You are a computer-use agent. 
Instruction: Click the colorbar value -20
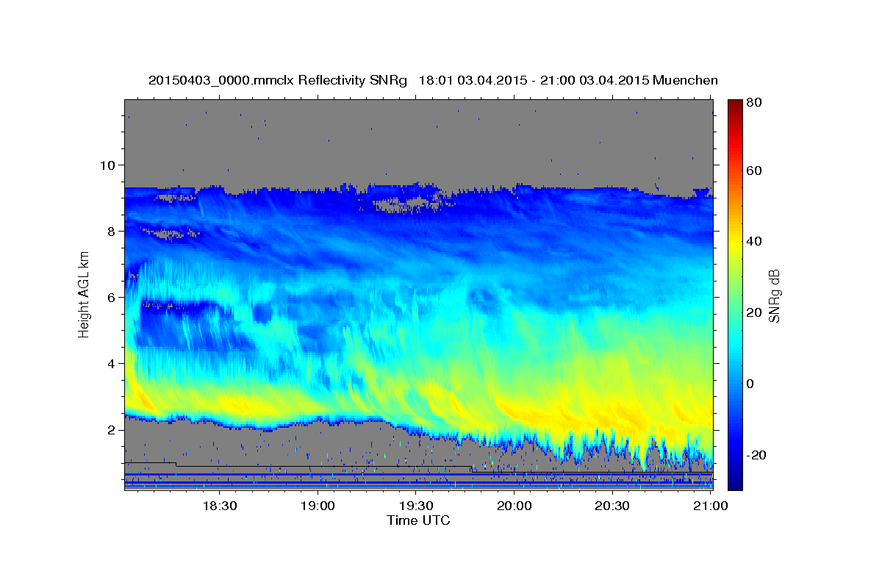(756, 455)
